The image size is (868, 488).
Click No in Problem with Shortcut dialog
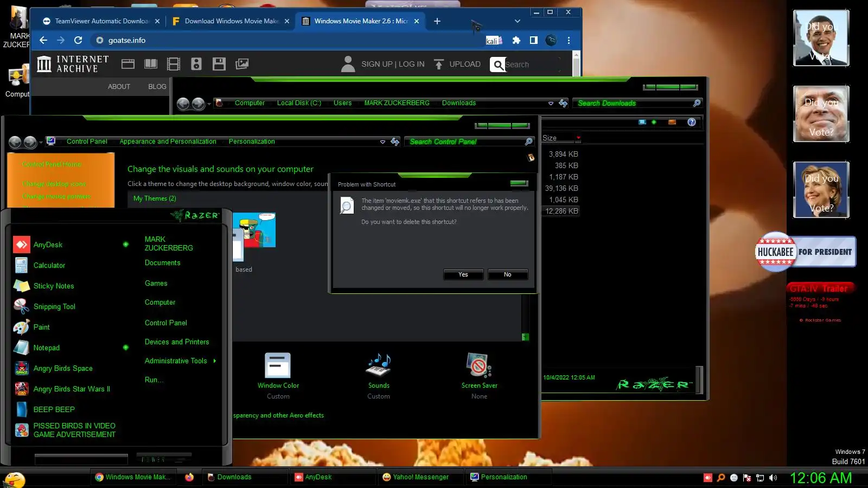click(508, 274)
